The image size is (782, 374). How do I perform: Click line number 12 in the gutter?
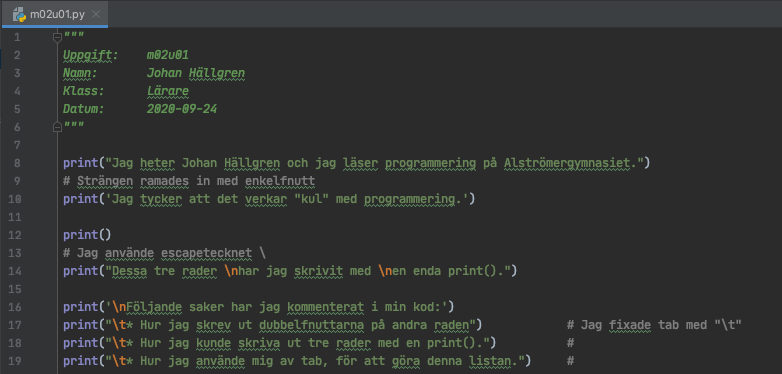14,235
